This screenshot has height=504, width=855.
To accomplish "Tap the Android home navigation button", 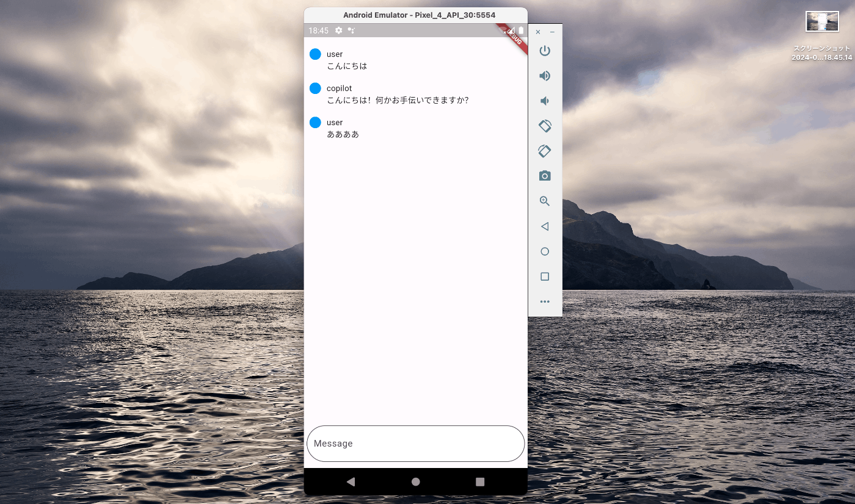I will pos(416,481).
